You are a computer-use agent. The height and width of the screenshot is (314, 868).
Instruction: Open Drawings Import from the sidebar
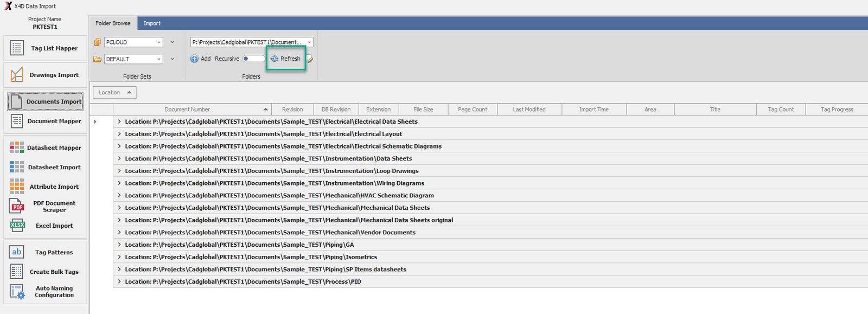45,75
